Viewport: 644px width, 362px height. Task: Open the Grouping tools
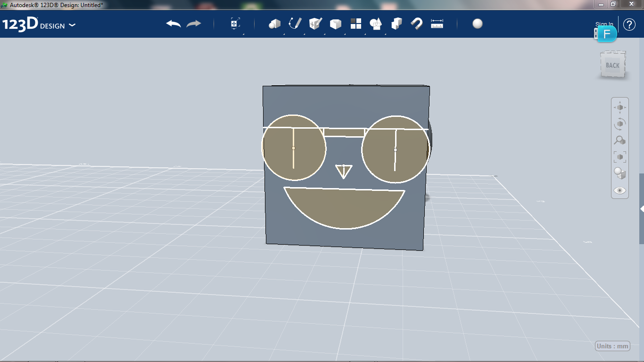[x=376, y=24]
